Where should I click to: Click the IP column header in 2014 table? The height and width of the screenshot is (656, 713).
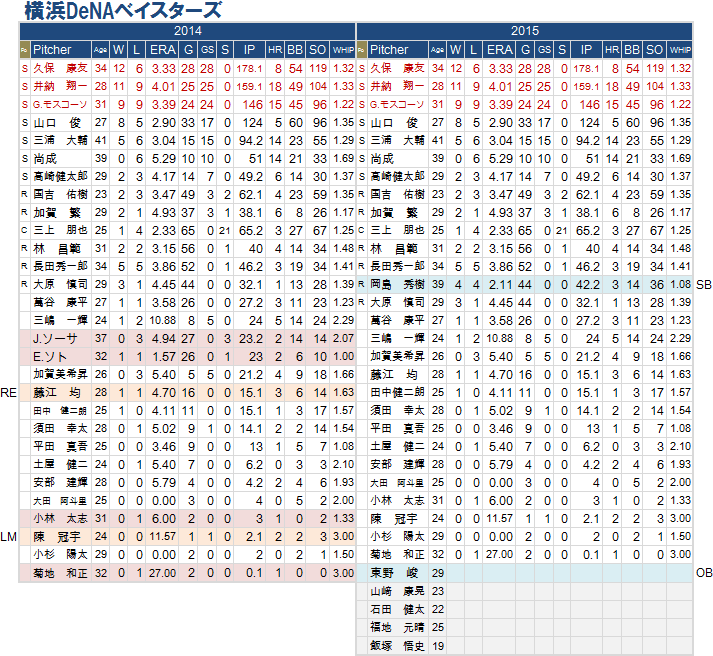249,50
